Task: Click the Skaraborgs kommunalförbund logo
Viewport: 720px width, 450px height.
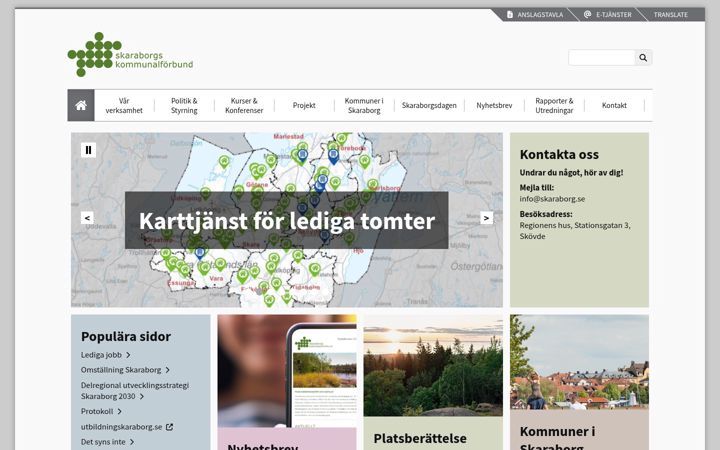Action: (130, 54)
